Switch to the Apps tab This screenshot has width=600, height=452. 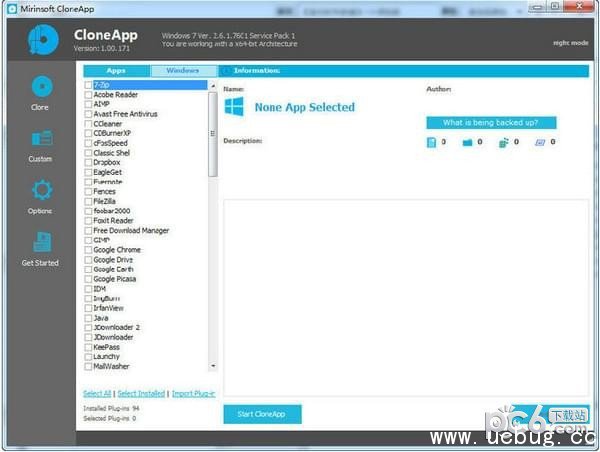(x=116, y=71)
